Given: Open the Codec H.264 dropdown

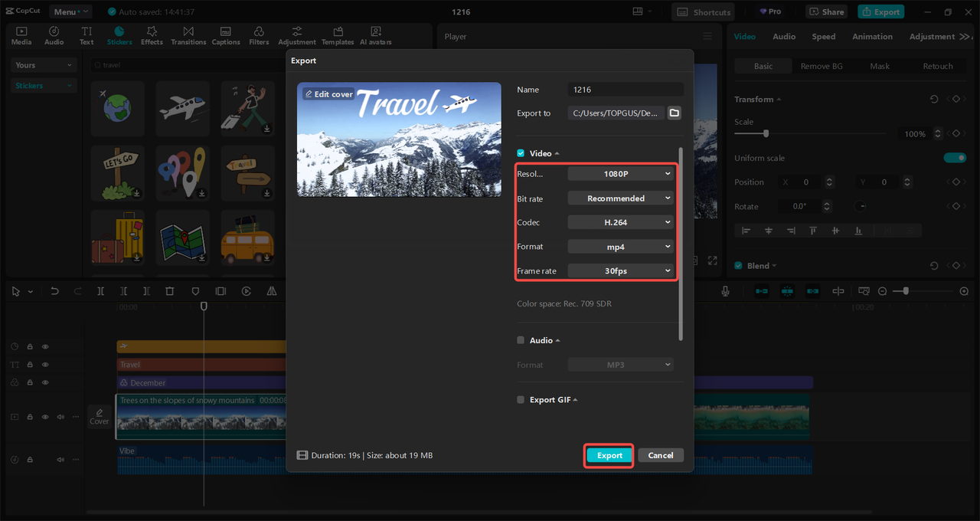Looking at the screenshot, I should click(621, 222).
